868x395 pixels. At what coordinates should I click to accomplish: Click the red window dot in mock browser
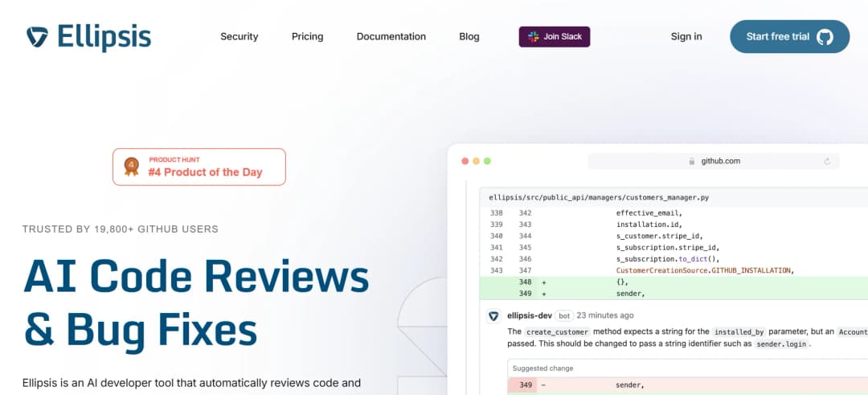click(x=465, y=161)
